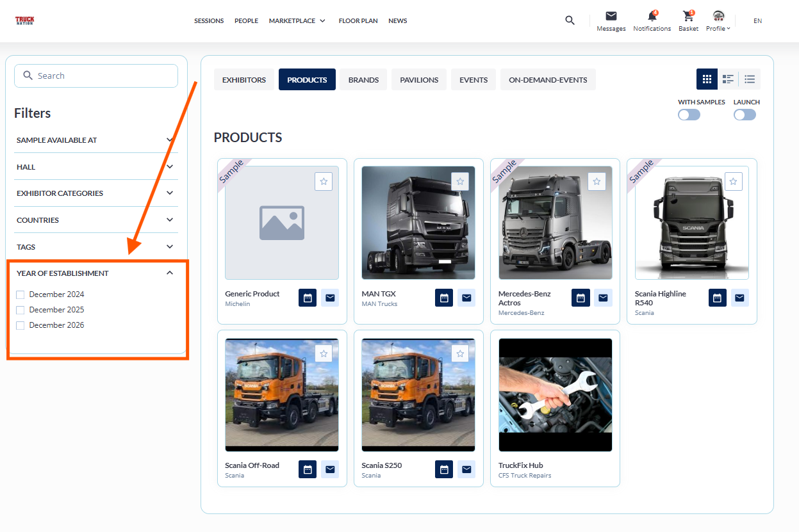
Task: Go to Floor Plan page
Action: click(x=358, y=21)
